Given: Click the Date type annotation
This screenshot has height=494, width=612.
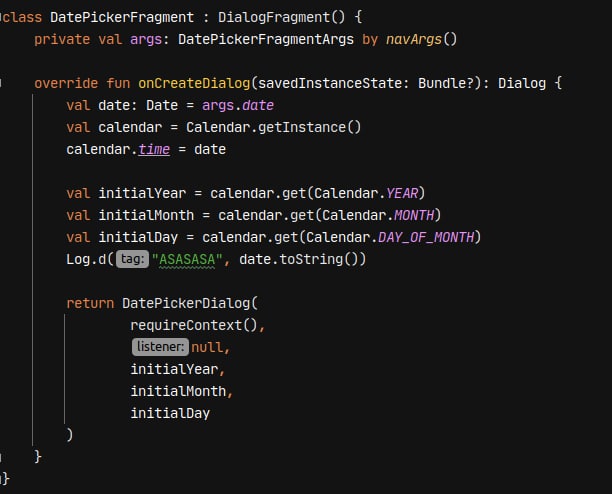Looking at the screenshot, I should [162, 105].
